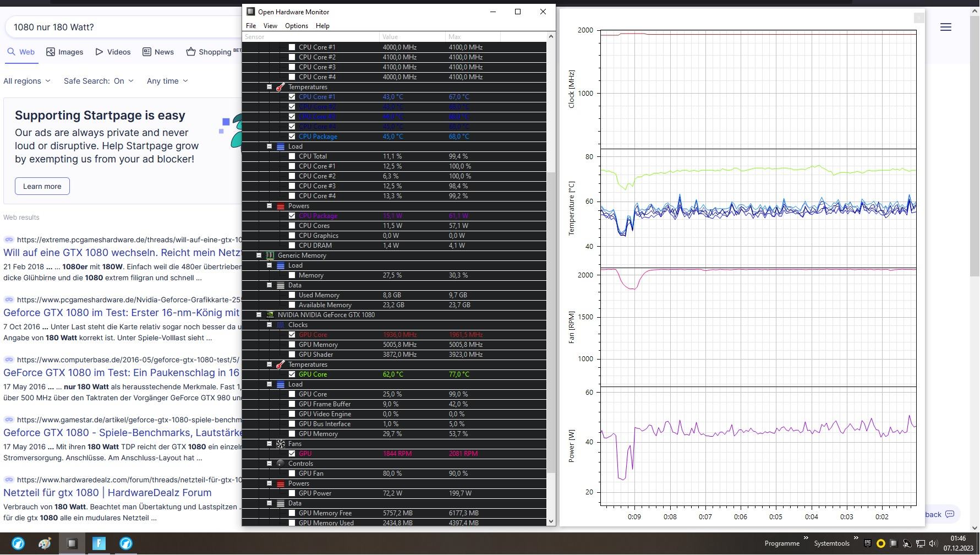This screenshot has height=555, width=980.
Task: Click thermometer icon above GPU Core 62,0 °C
Action: point(281,364)
